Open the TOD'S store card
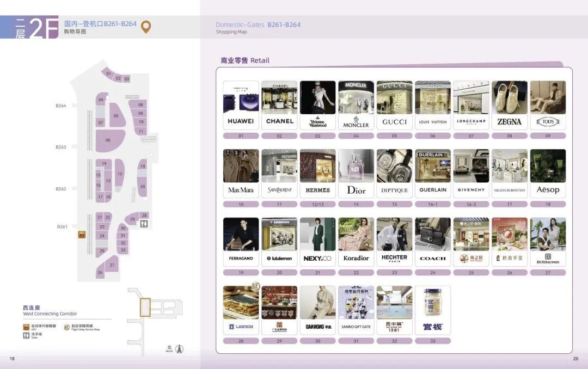588x369 pixels. [548, 105]
